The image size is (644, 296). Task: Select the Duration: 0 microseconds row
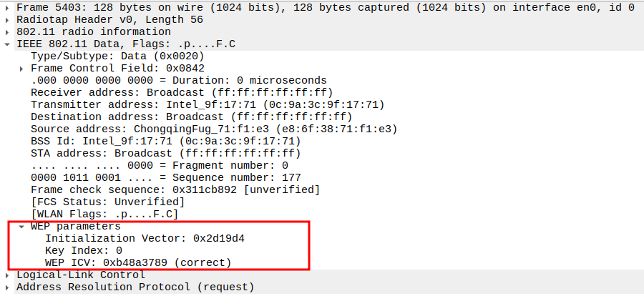tap(178, 80)
